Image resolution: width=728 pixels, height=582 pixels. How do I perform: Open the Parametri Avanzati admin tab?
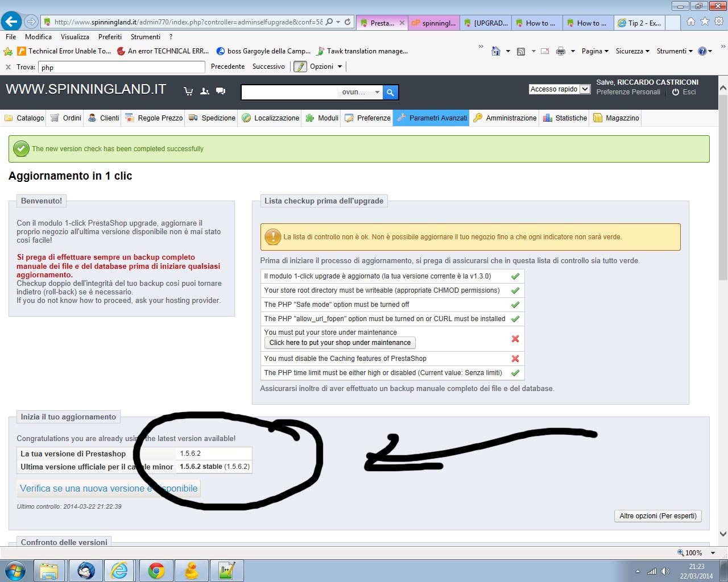pos(432,118)
